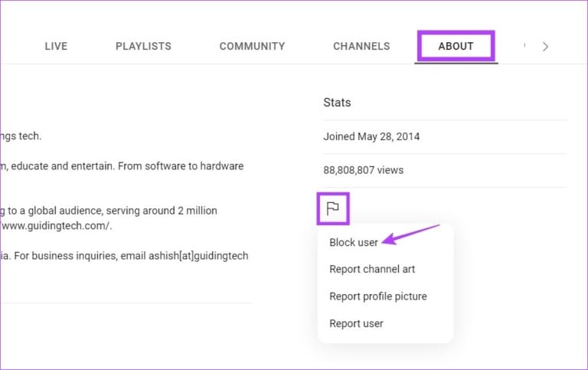Click the flag report icon
Screen dimensions: 588x370
pos(332,208)
